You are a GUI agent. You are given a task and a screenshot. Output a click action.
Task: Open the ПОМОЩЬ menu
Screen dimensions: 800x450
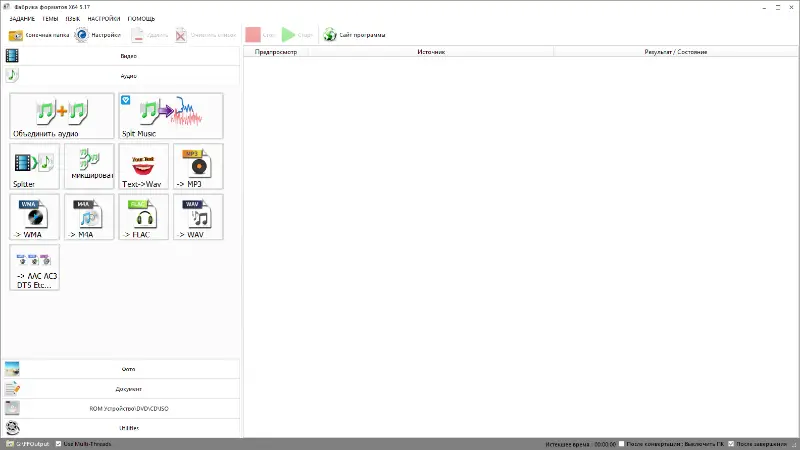(141, 19)
